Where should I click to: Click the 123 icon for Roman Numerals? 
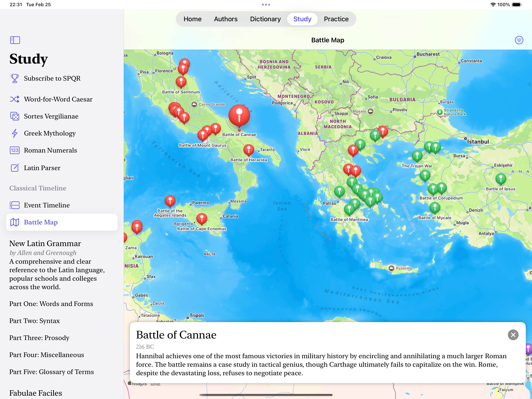point(15,150)
